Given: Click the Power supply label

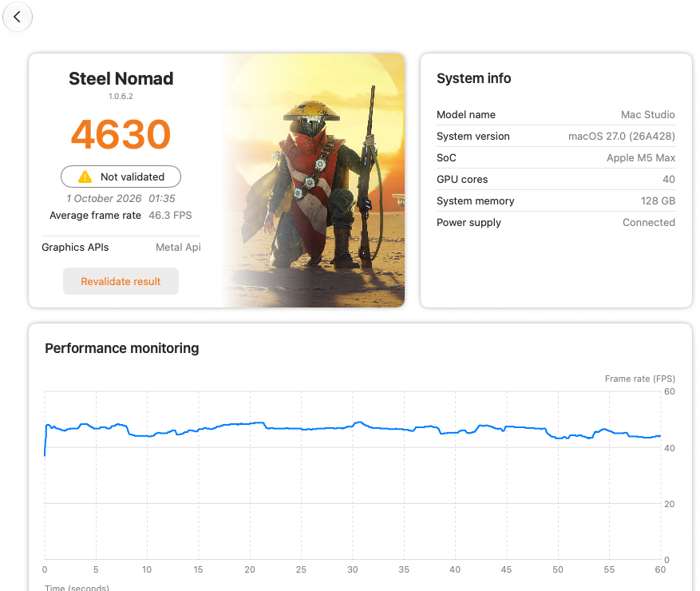Looking at the screenshot, I should (469, 223).
